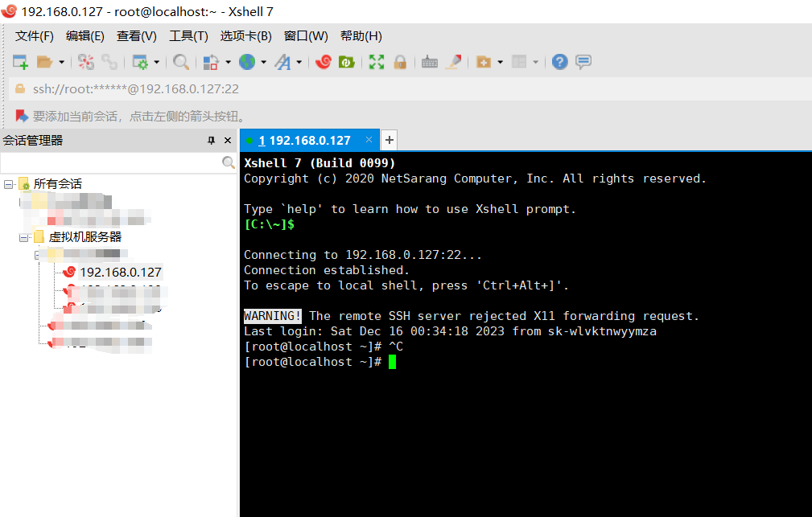The height and width of the screenshot is (517, 812).
Task: Open the 选项卡(B) menu
Action: [245, 35]
